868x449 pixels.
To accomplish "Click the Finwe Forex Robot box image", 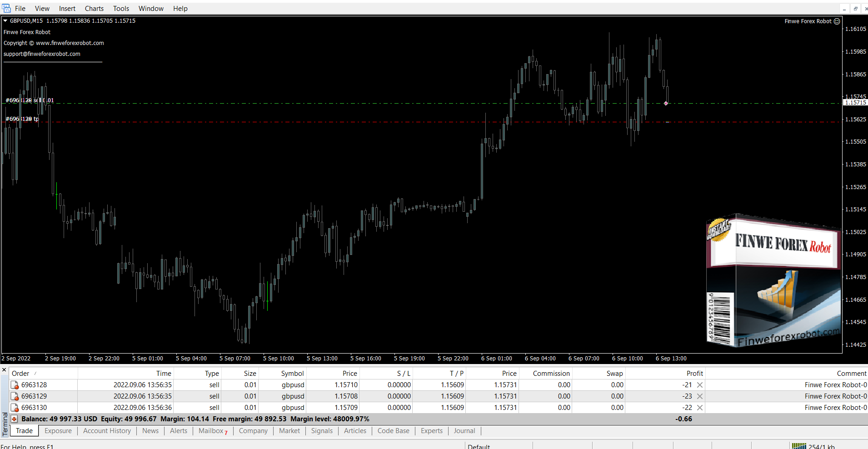I will [x=773, y=282].
